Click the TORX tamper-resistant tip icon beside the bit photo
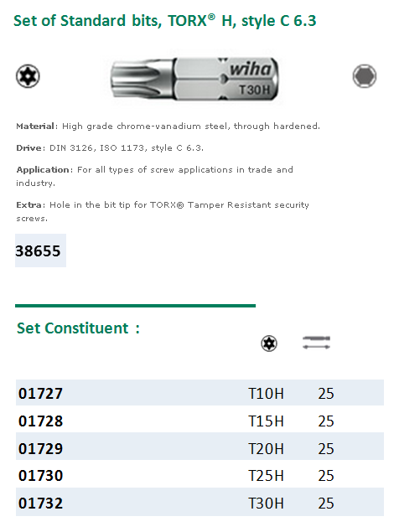The width and height of the screenshot is (399, 532). [28, 76]
